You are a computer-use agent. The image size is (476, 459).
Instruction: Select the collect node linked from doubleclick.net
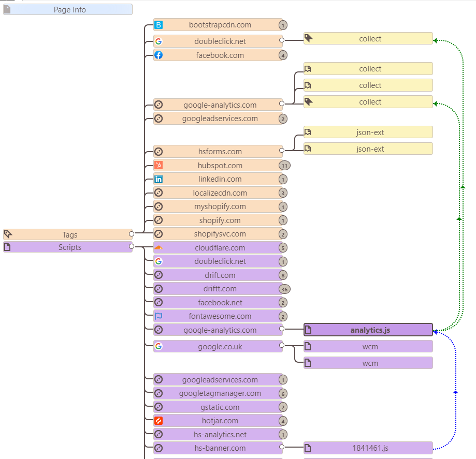pos(368,38)
